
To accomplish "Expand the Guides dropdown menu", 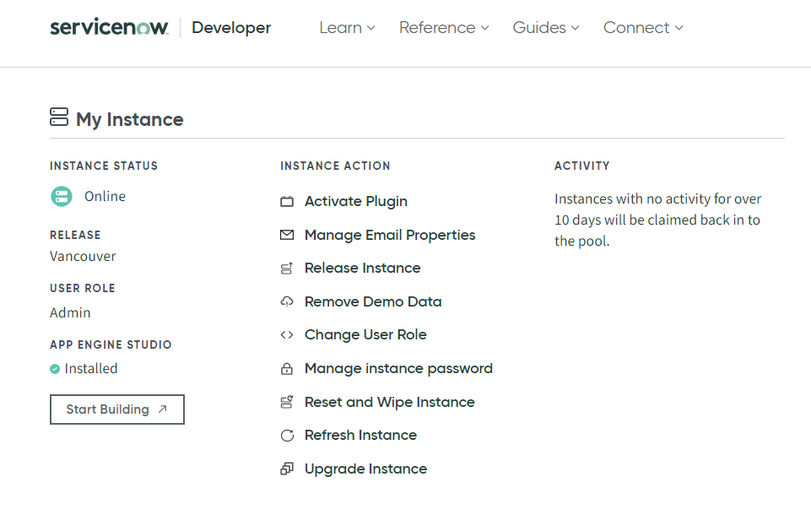I will coord(545,28).
